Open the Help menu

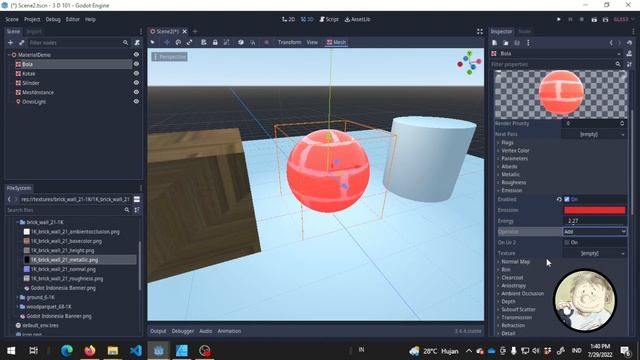tap(90, 19)
